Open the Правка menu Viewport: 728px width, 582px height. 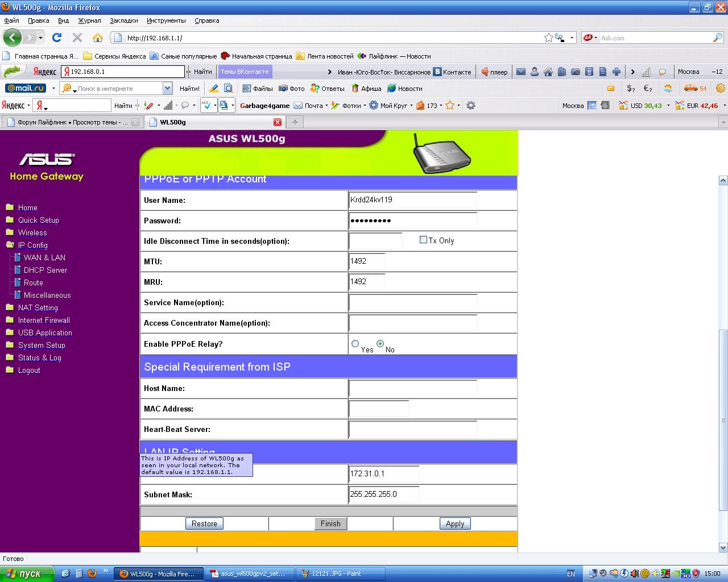tap(38, 20)
